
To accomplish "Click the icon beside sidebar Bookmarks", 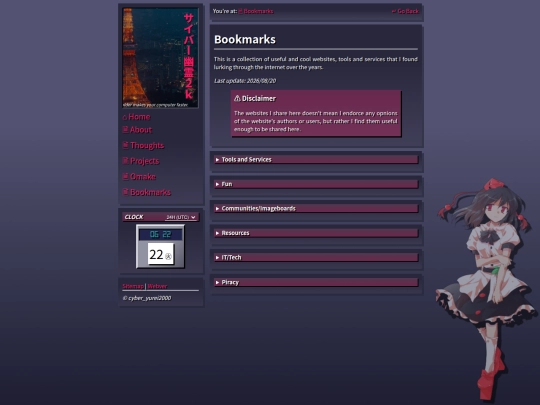I will [125, 191].
